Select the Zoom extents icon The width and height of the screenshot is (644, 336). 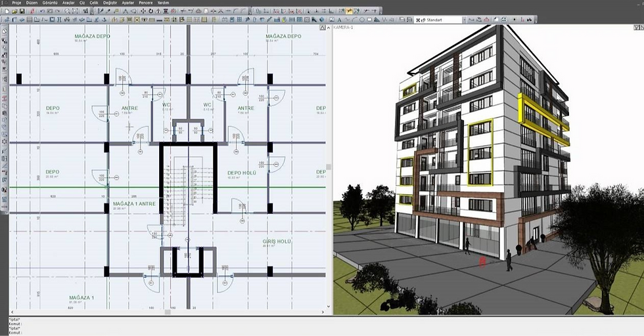pos(75,11)
